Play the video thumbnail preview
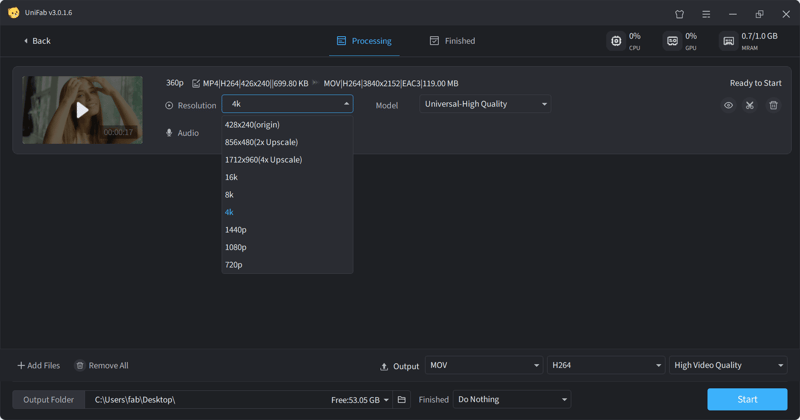The height and width of the screenshot is (420, 800). click(x=82, y=110)
